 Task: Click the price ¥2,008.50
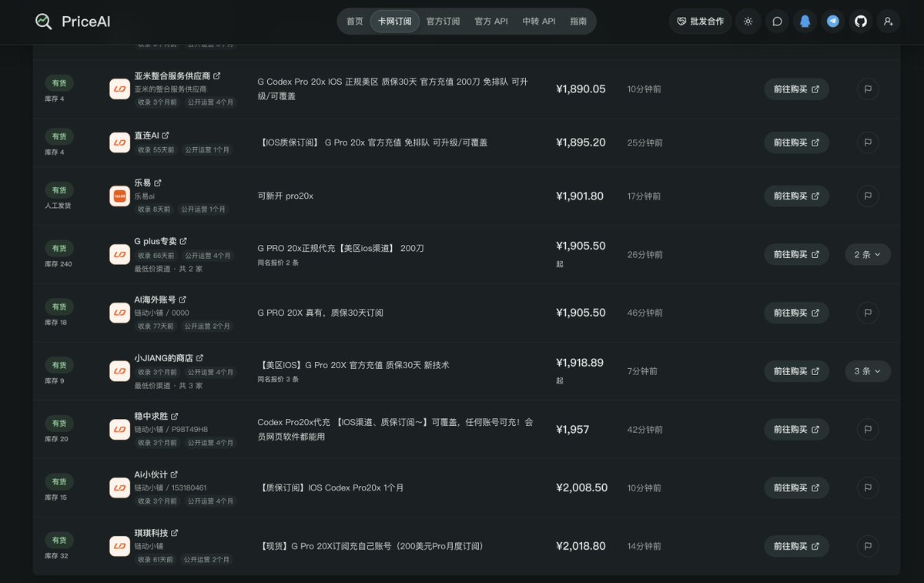(581, 488)
